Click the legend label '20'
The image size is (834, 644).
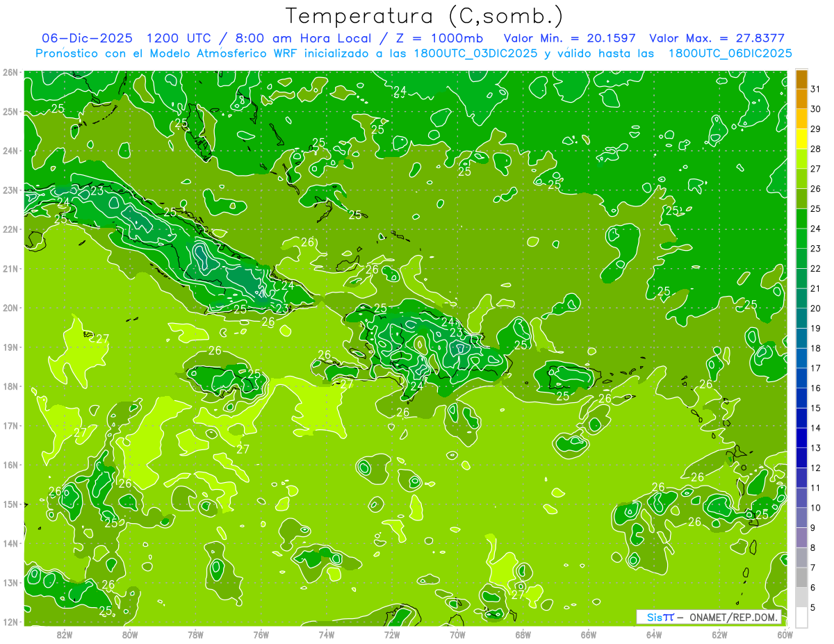815,308
